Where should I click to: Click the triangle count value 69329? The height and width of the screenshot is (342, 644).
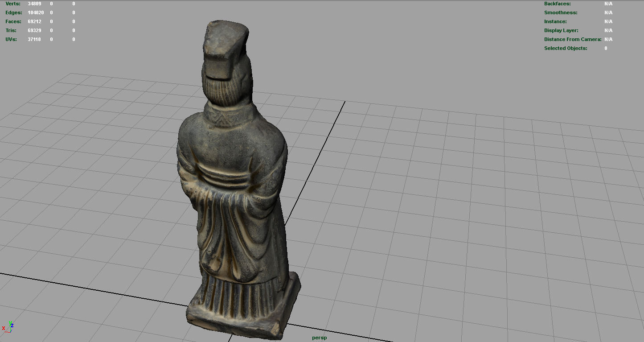click(x=34, y=30)
